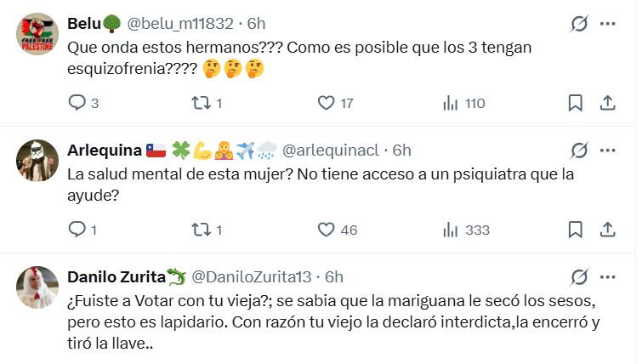This screenshot has height=364, width=642.
Task: View analytics showing 110 views
Action: click(x=452, y=103)
